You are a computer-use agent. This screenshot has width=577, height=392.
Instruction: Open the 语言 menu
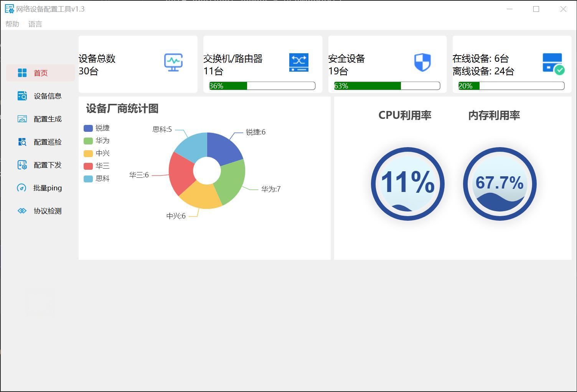pos(35,24)
